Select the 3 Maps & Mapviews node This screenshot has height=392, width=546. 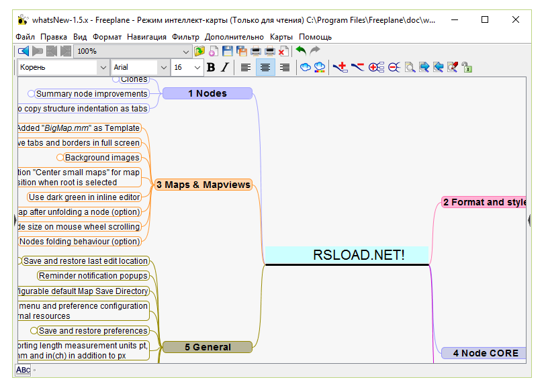point(203,185)
